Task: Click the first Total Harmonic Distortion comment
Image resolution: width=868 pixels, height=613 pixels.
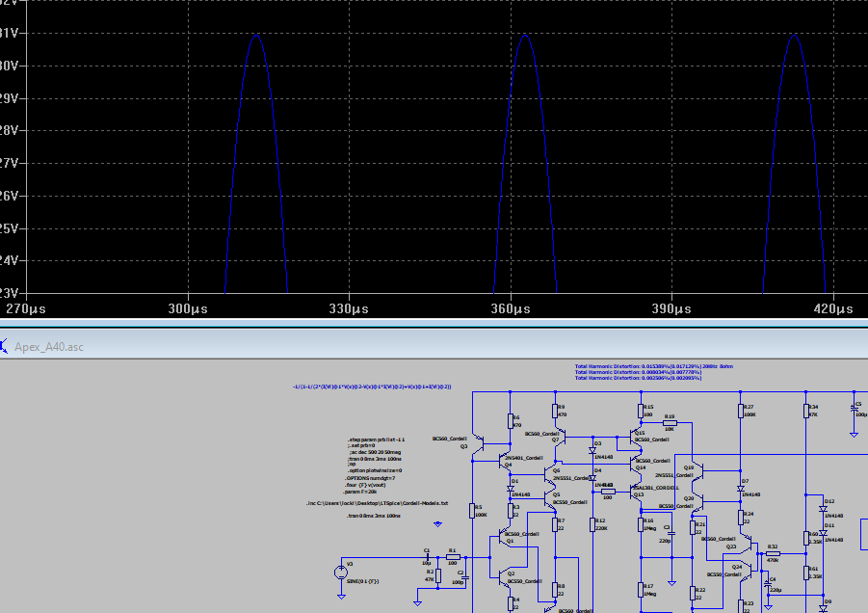Action: click(x=654, y=366)
